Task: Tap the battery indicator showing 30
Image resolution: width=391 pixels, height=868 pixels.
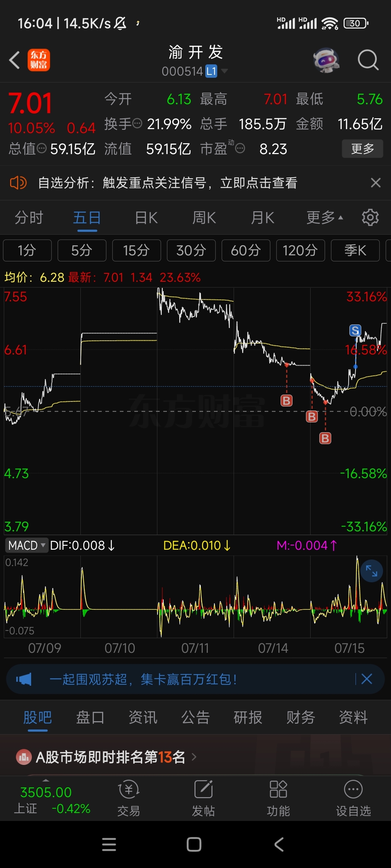Action: pyautogui.click(x=356, y=23)
